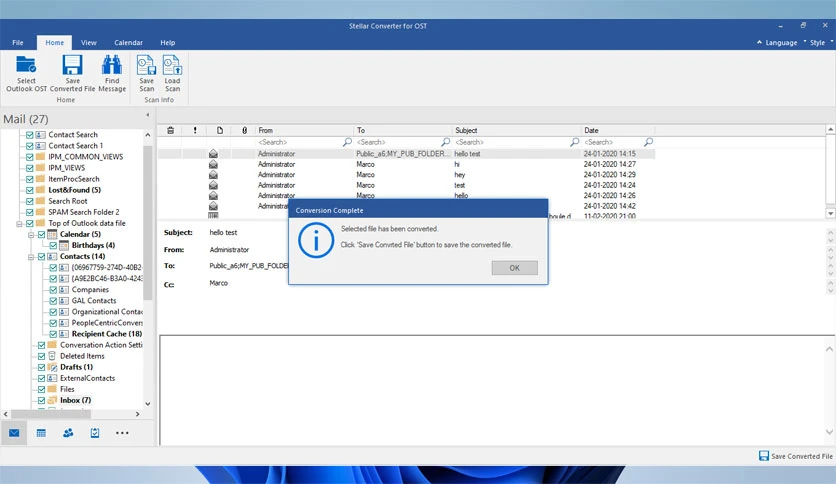
Task: Click OK in Conversion Complete dialog
Action: tap(515, 268)
